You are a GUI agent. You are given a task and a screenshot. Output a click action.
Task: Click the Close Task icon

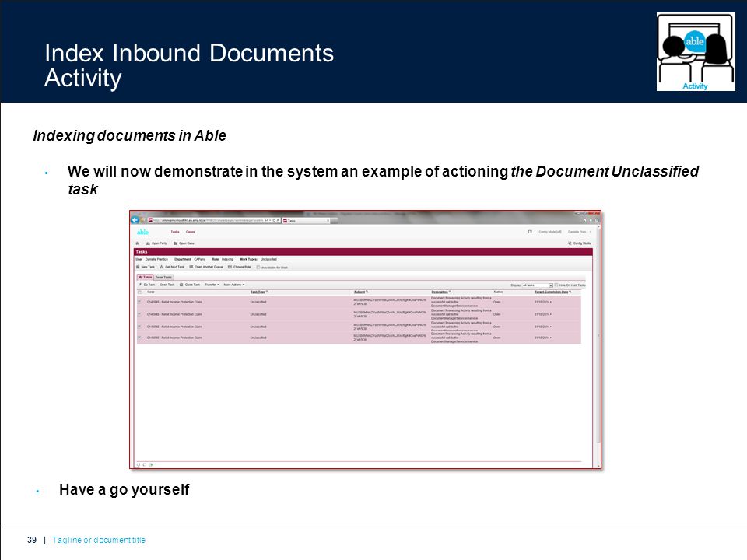181,285
